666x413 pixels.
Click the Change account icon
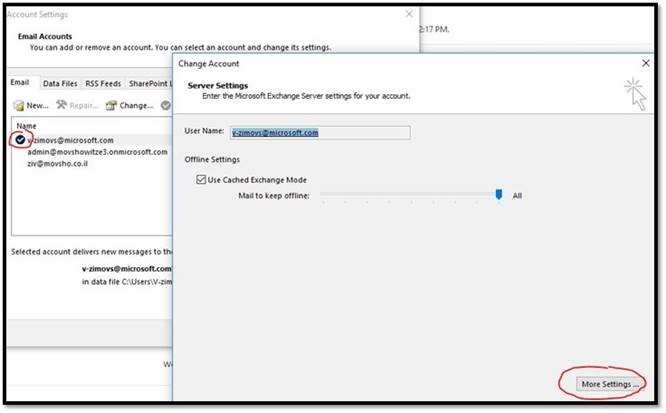coord(110,105)
